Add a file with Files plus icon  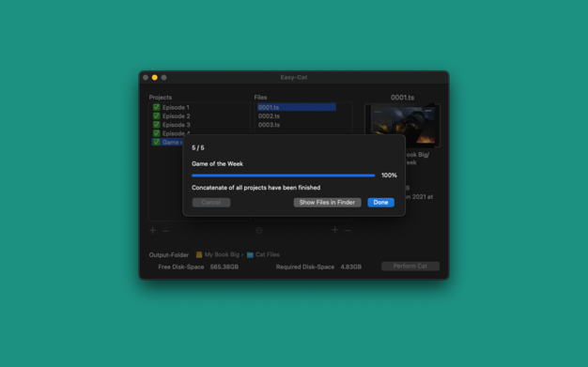point(335,230)
